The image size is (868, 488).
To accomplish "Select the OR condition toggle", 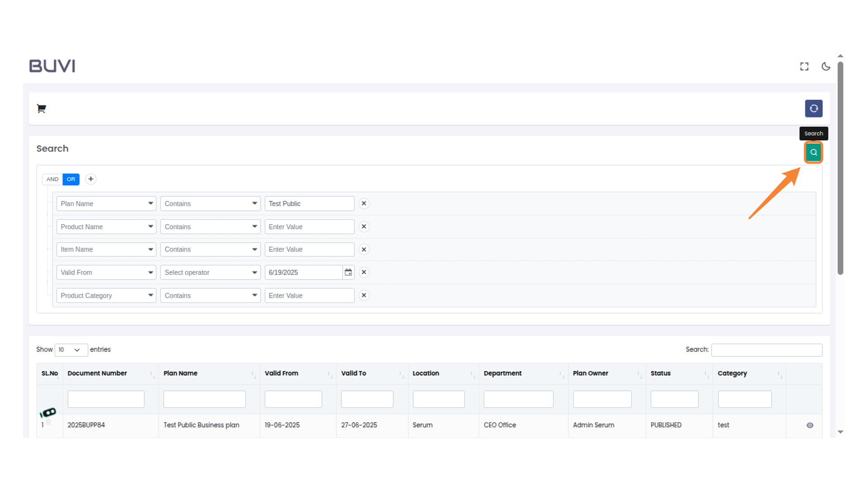I will pos(71,179).
